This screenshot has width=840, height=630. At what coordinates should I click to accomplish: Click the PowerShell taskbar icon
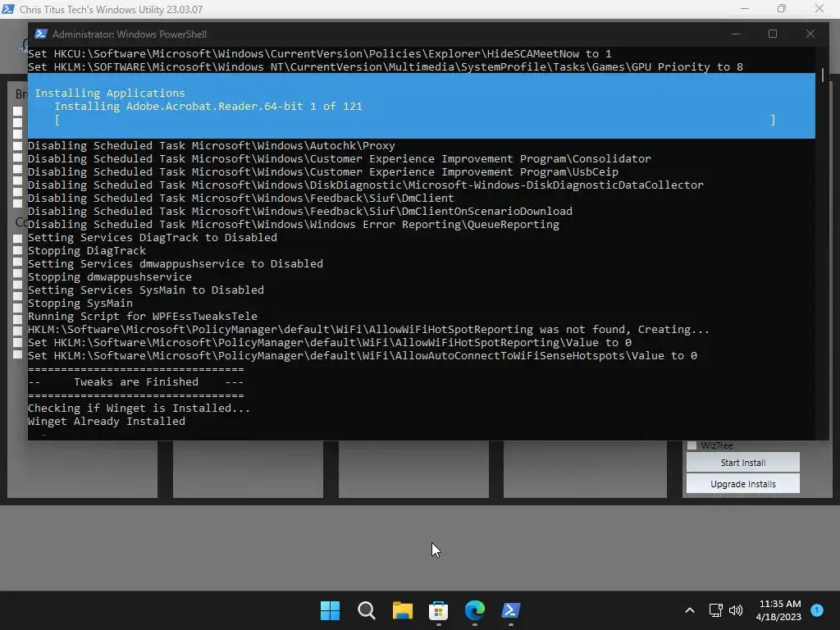(x=510, y=610)
